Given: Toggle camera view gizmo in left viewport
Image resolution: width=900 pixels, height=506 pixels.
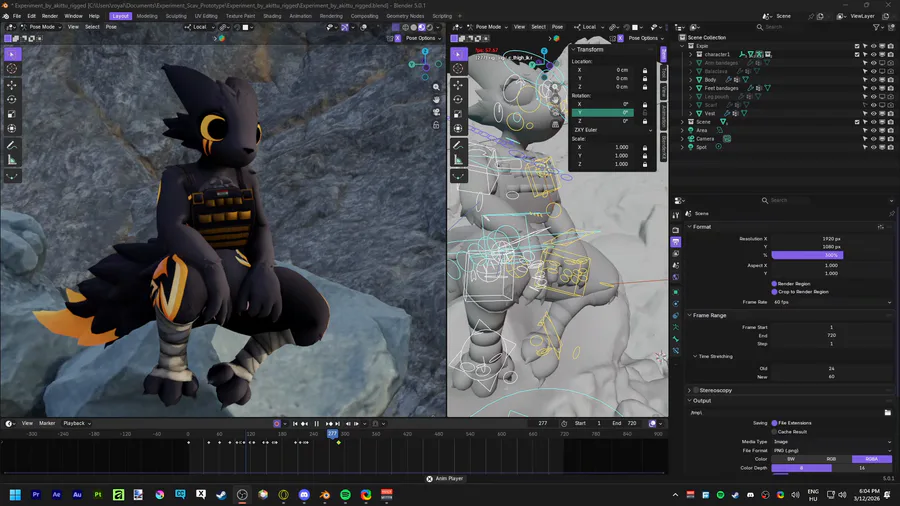Looking at the screenshot, I should point(436,112).
